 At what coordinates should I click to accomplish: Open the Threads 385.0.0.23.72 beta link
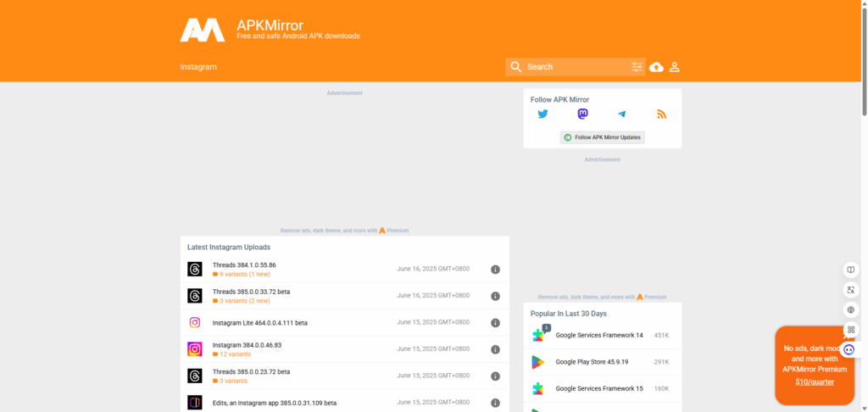251,371
